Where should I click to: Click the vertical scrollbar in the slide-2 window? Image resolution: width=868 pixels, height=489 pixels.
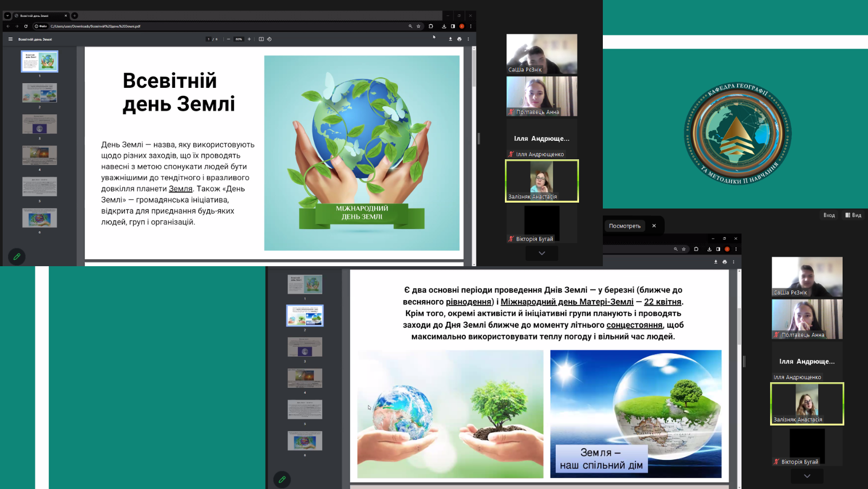[739, 379]
